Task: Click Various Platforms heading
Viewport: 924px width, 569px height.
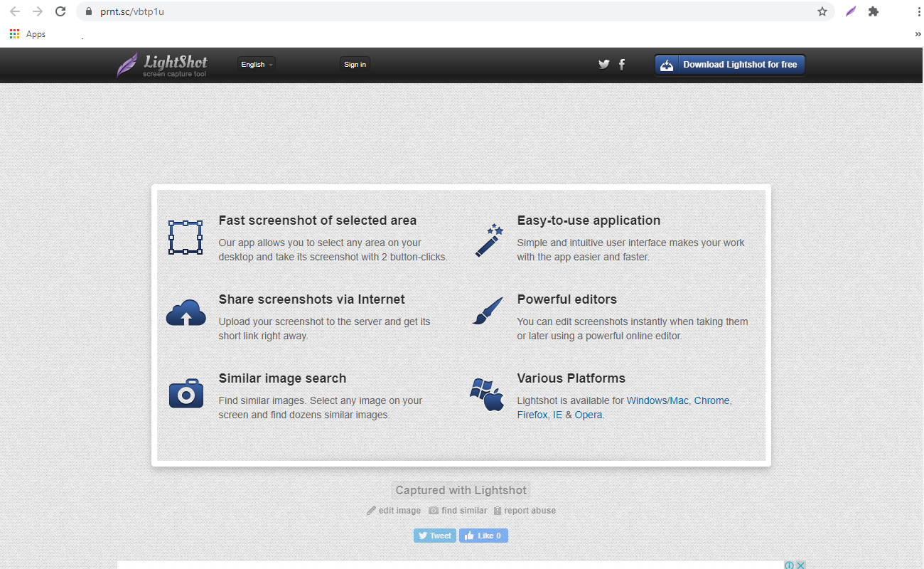Action: click(571, 378)
